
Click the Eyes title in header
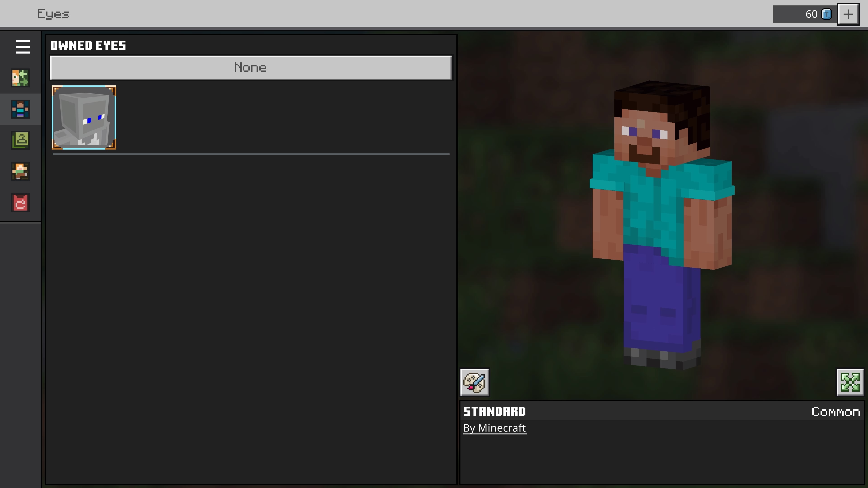(x=53, y=14)
